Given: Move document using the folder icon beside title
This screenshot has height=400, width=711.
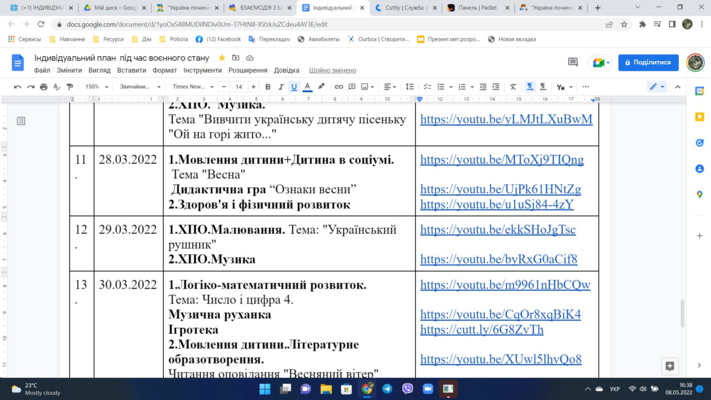Looking at the screenshot, I should (x=236, y=58).
